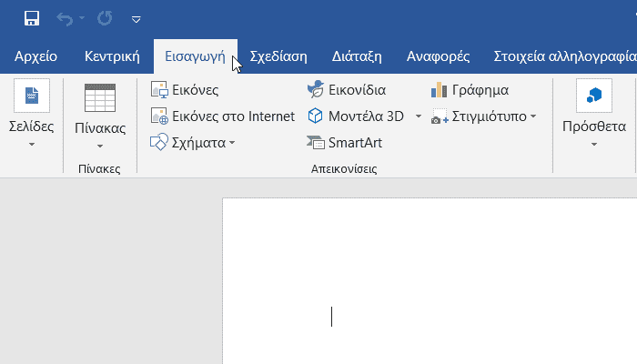
Task: Click the Redo circular arrow icon
Action: 105,19
